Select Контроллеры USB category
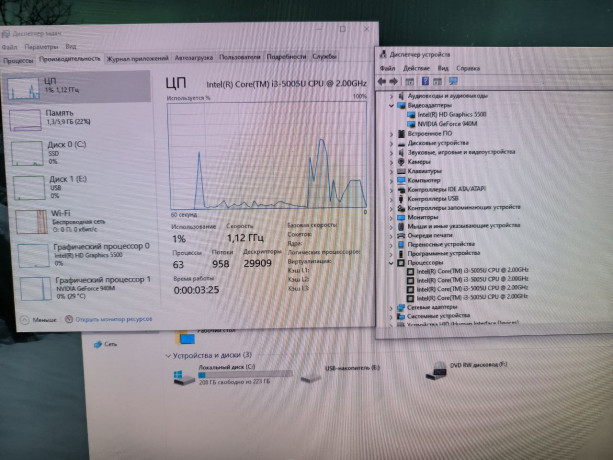This screenshot has width=613, height=460. click(x=432, y=199)
